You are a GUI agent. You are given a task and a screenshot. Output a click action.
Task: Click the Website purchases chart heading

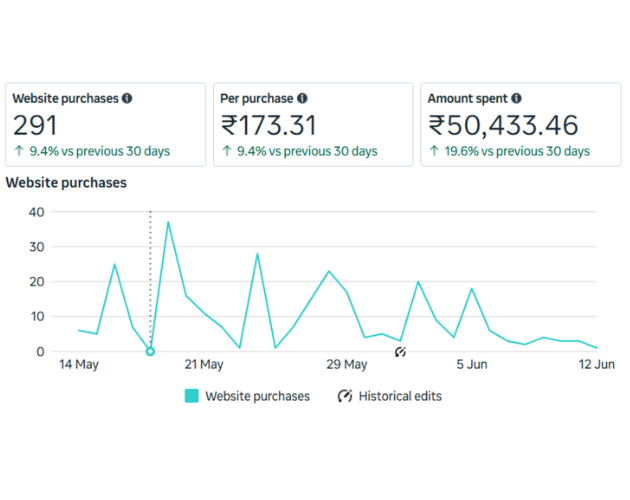66,183
